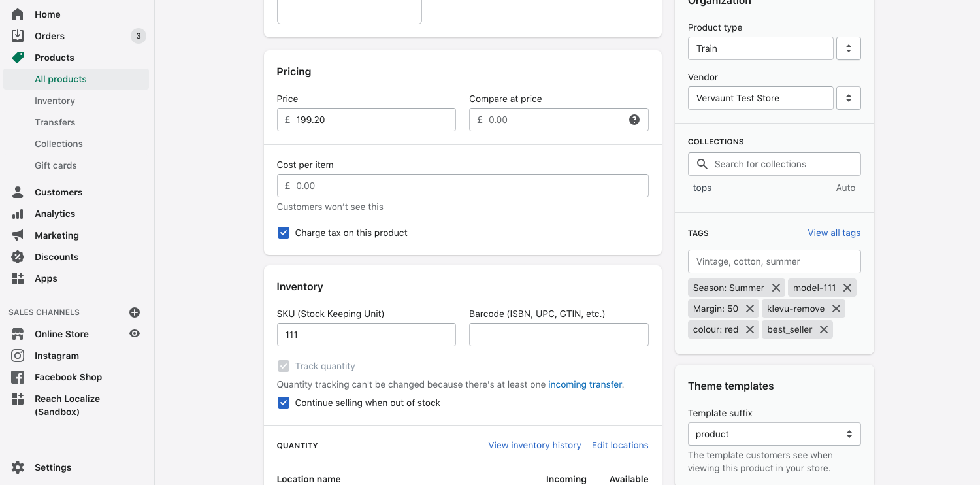The height and width of the screenshot is (485, 980).
Task: Click the Home icon in sidebar
Action: (x=18, y=14)
